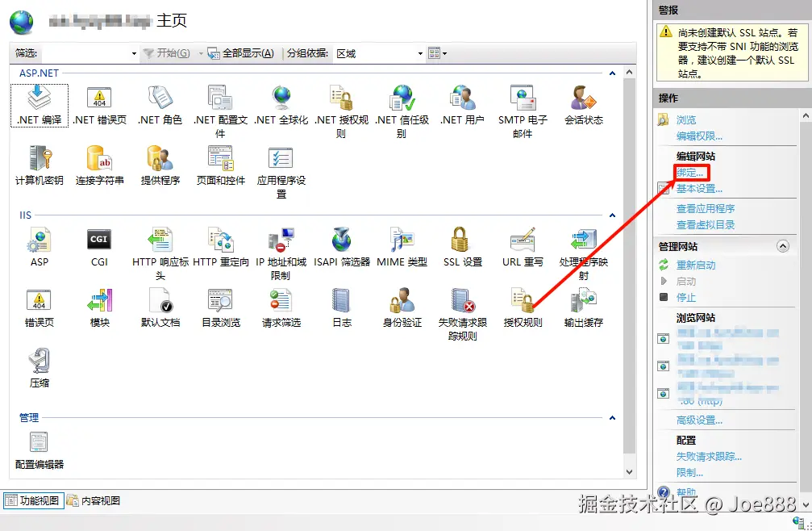Screen dimensions: 812x531
Task: Open the 压缩 feature icon
Action: (x=40, y=361)
